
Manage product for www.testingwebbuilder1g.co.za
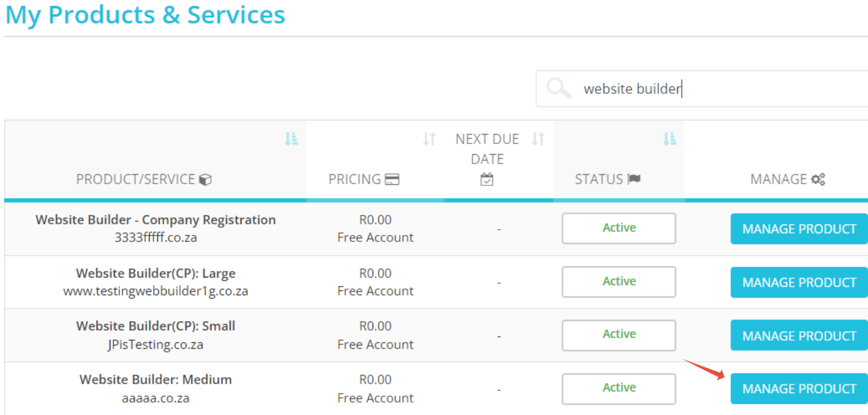pos(799,282)
